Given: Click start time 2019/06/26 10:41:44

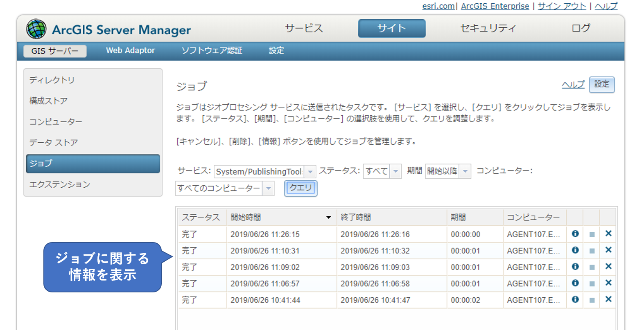Looking at the screenshot, I should (x=265, y=300).
